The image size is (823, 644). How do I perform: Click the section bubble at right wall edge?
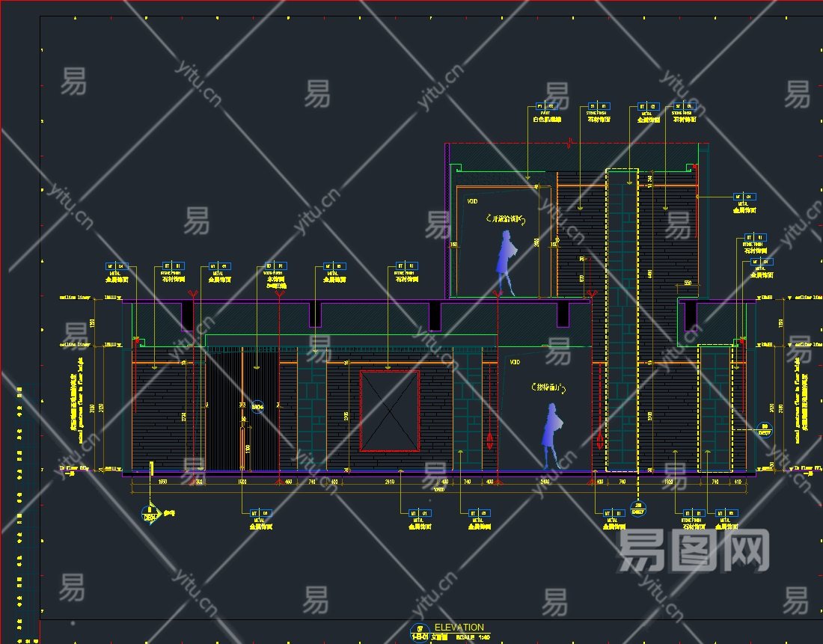[765, 430]
